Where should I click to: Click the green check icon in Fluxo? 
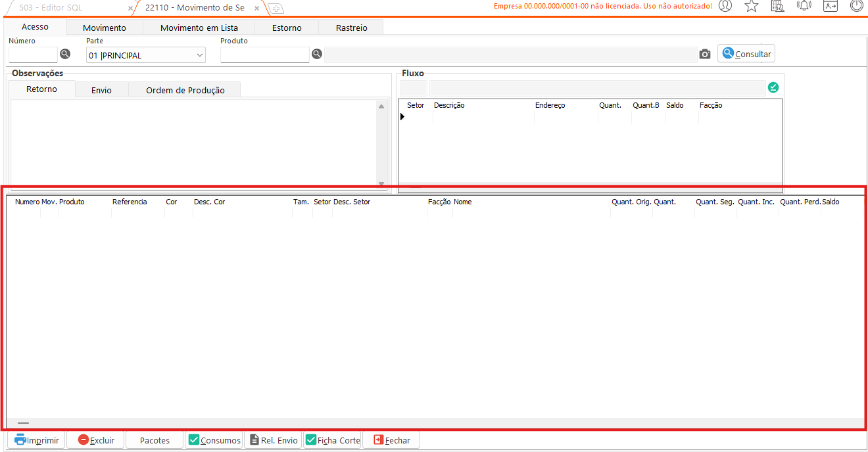(x=773, y=87)
